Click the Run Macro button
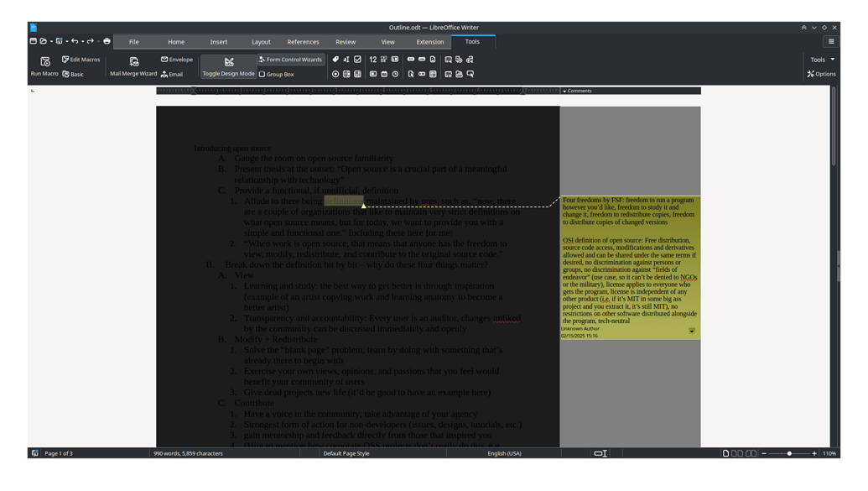Viewport: 868px width, 491px height. [x=44, y=66]
